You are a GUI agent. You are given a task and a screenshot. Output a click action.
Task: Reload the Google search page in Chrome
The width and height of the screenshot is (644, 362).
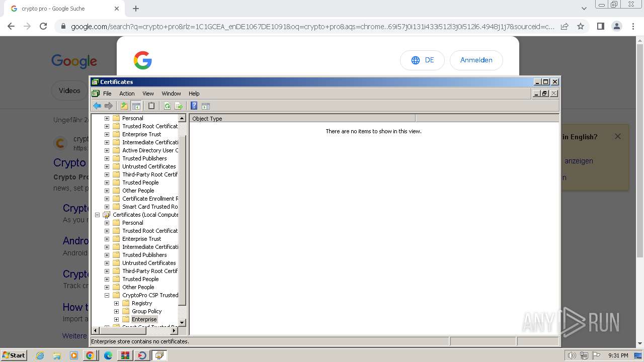point(43,26)
